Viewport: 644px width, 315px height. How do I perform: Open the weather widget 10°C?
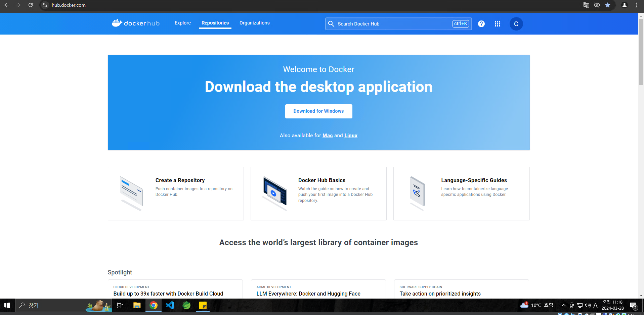pos(536,305)
